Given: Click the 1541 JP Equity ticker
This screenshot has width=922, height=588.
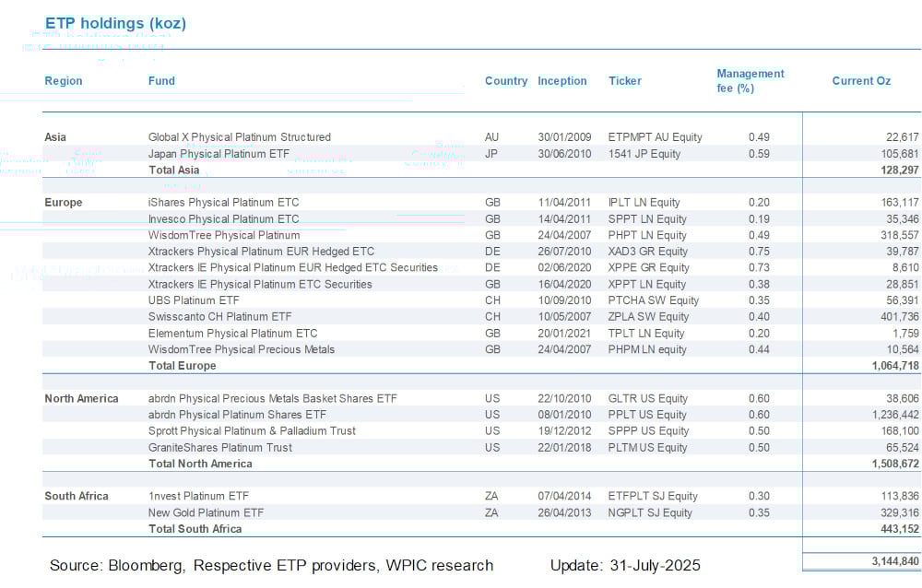Looking at the screenshot, I should [x=644, y=154].
